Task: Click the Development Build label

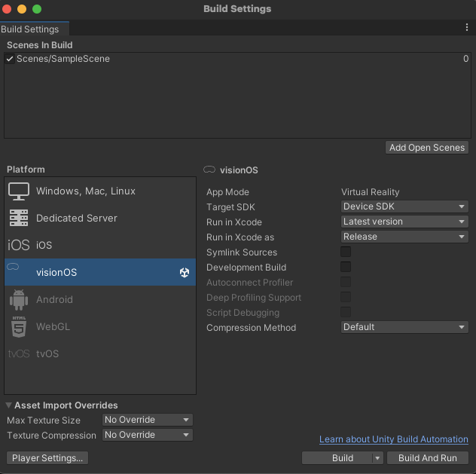Action: 246,268
